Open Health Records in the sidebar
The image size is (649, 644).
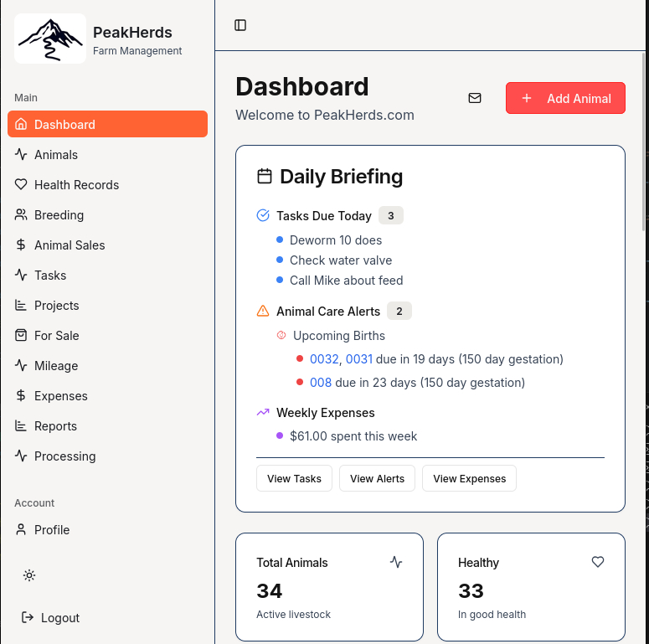tap(76, 185)
